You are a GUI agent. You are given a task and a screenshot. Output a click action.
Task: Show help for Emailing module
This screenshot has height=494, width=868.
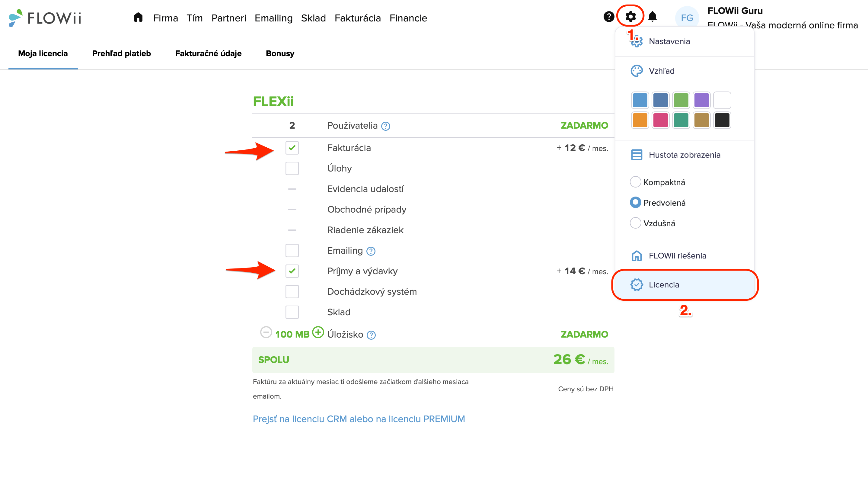[x=371, y=251]
